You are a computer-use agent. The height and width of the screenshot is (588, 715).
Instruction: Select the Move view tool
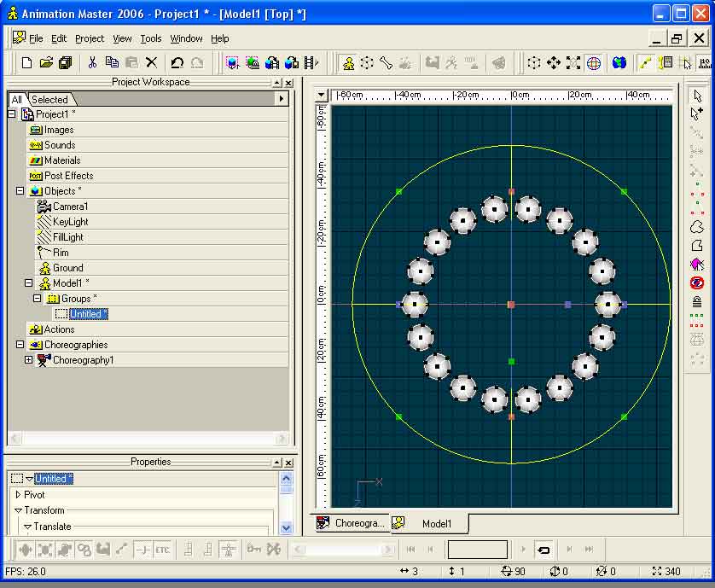pyautogui.click(x=554, y=62)
